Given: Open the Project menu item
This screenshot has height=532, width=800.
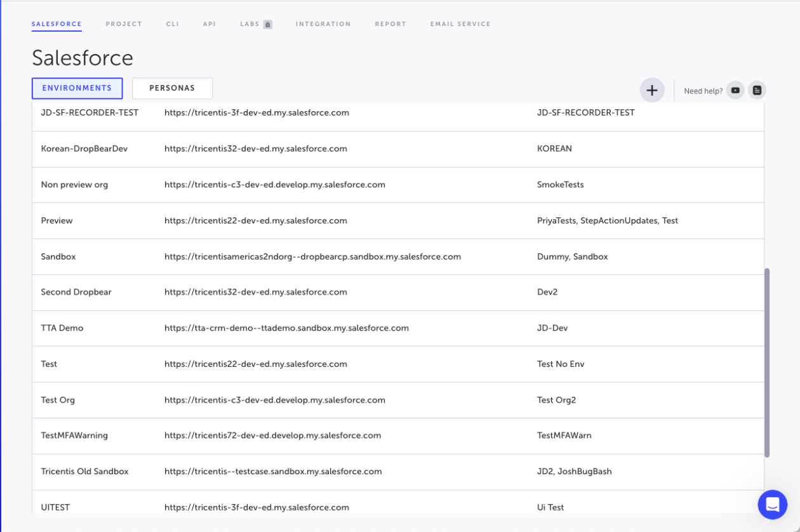Looking at the screenshot, I should tap(124, 24).
